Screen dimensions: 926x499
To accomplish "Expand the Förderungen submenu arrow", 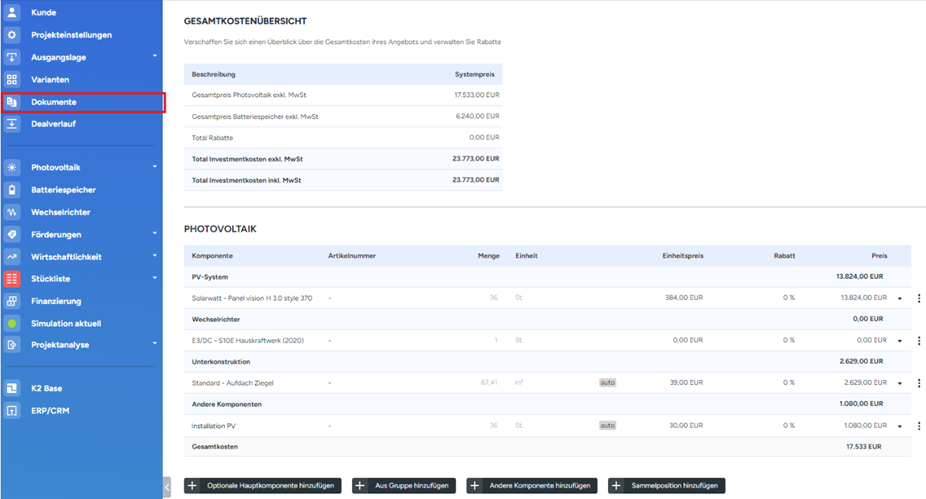I will point(155,234).
